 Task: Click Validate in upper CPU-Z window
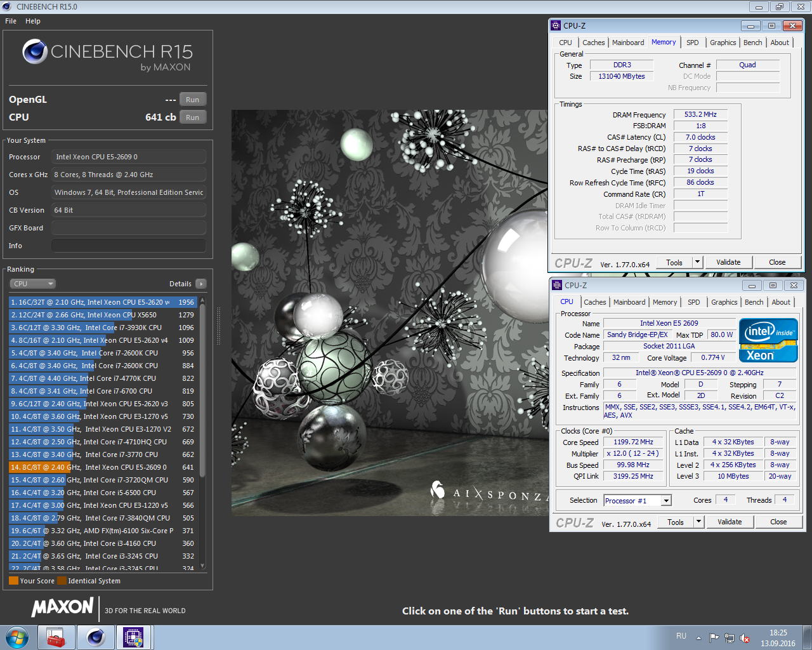728,262
